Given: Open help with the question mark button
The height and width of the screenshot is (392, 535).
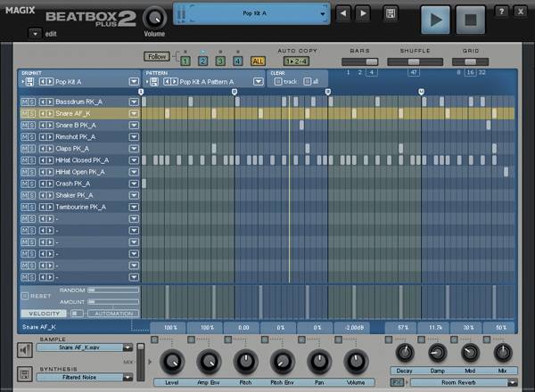Looking at the screenshot, I should (x=501, y=12).
